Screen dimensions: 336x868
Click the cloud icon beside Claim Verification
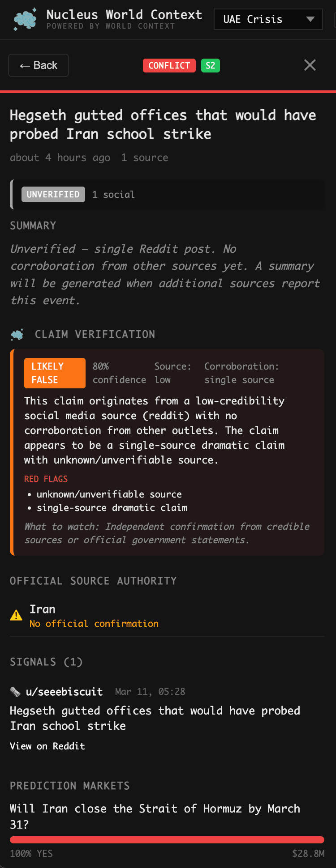pyautogui.click(x=17, y=334)
